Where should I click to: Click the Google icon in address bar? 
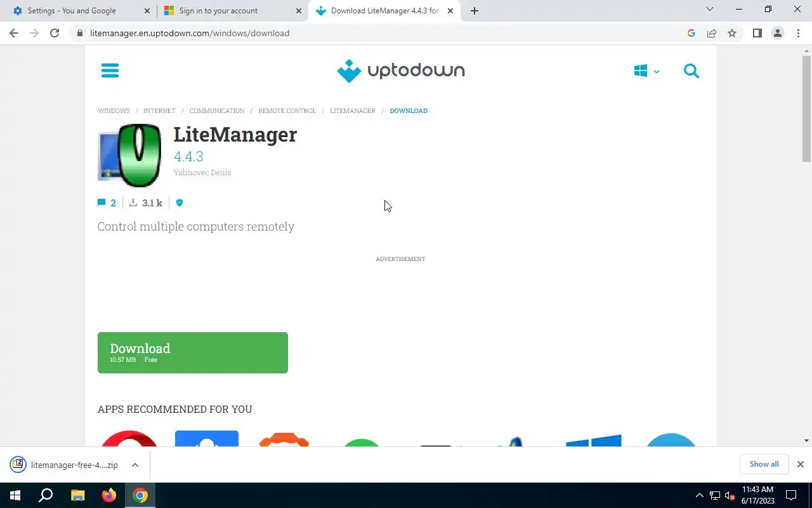pyautogui.click(x=691, y=33)
